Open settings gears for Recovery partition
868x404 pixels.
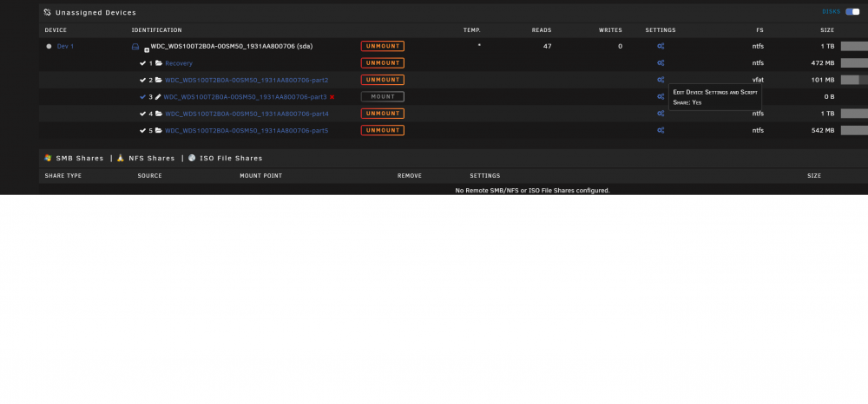[x=661, y=63]
